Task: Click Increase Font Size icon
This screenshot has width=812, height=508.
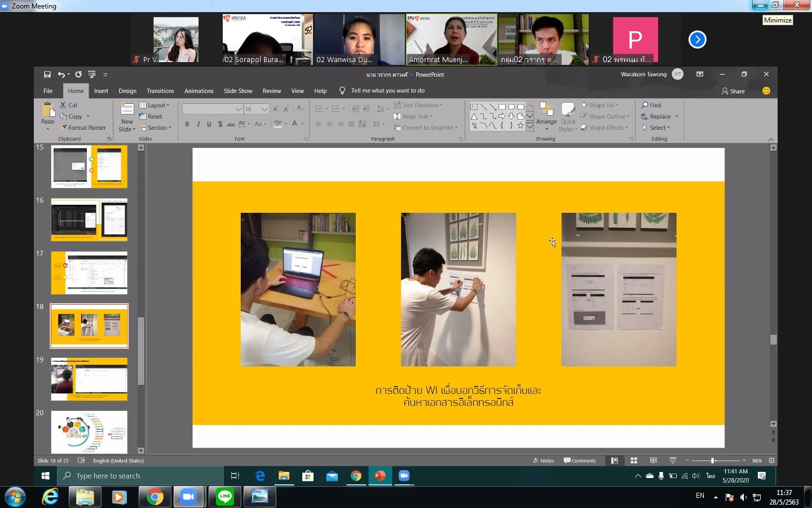Action: point(276,109)
